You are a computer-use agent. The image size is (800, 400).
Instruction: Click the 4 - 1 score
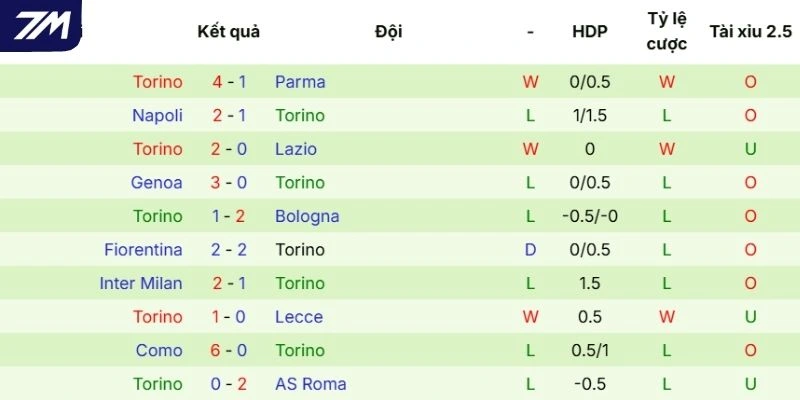[x=229, y=82]
